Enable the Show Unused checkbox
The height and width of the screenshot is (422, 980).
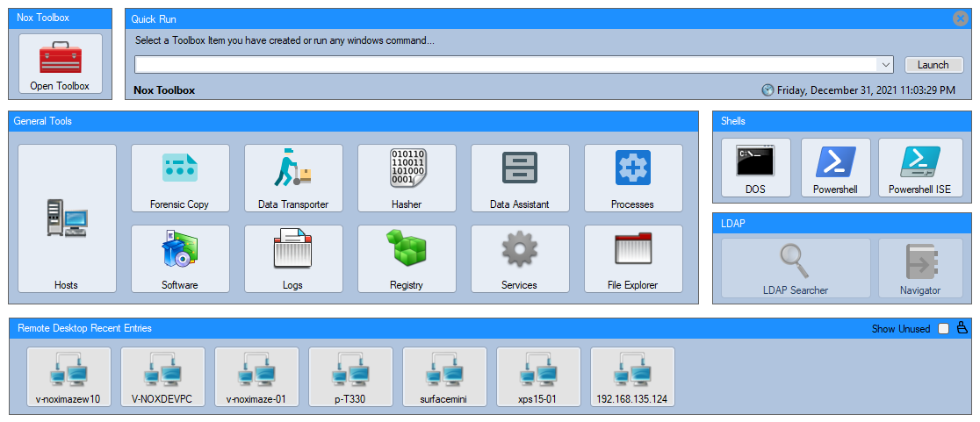[x=943, y=328]
